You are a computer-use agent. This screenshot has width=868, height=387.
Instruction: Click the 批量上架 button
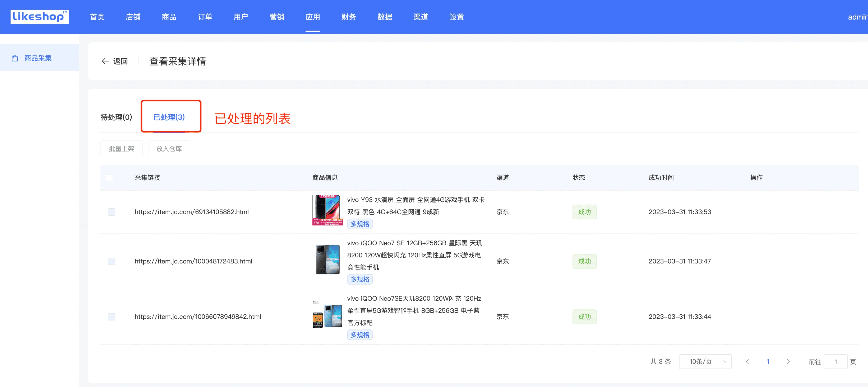(122, 149)
